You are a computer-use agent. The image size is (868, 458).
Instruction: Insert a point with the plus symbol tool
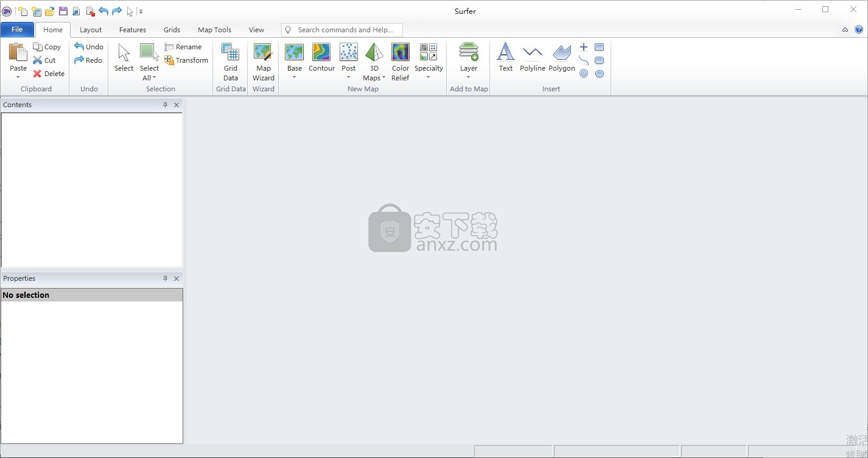584,47
